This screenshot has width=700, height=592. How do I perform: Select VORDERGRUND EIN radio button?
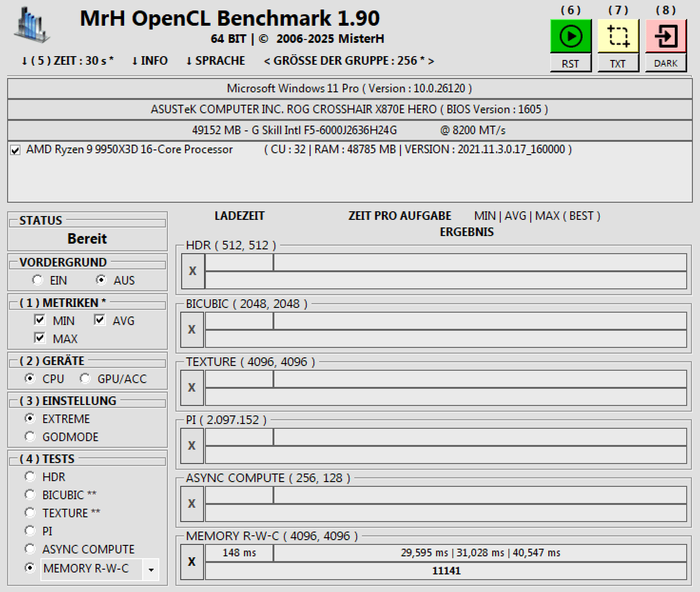coord(38,280)
